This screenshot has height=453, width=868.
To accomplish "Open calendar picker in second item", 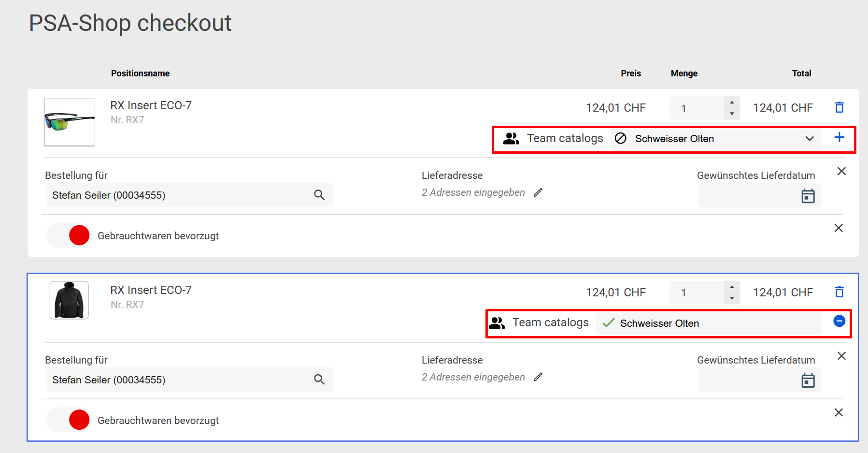I will tap(808, 380).
